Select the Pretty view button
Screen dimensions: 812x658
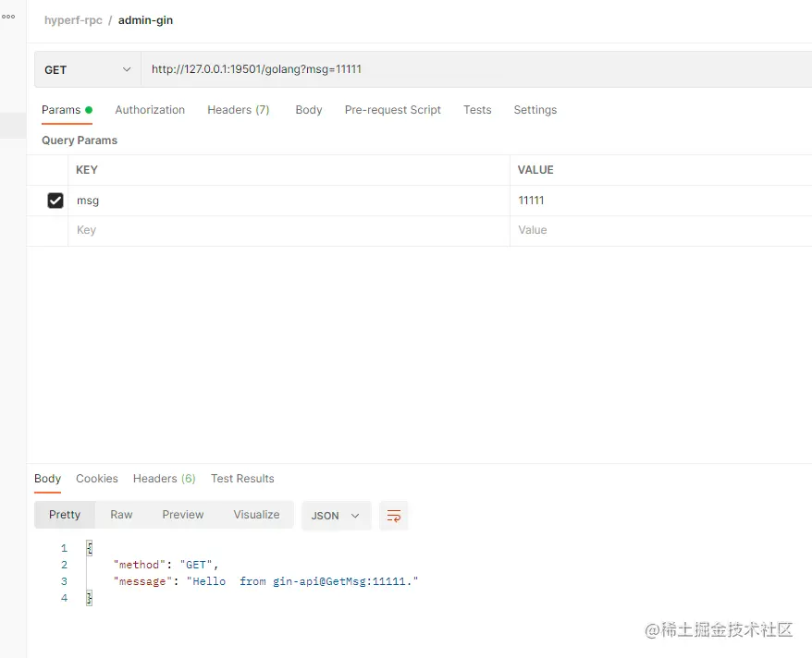click(65, 515)
